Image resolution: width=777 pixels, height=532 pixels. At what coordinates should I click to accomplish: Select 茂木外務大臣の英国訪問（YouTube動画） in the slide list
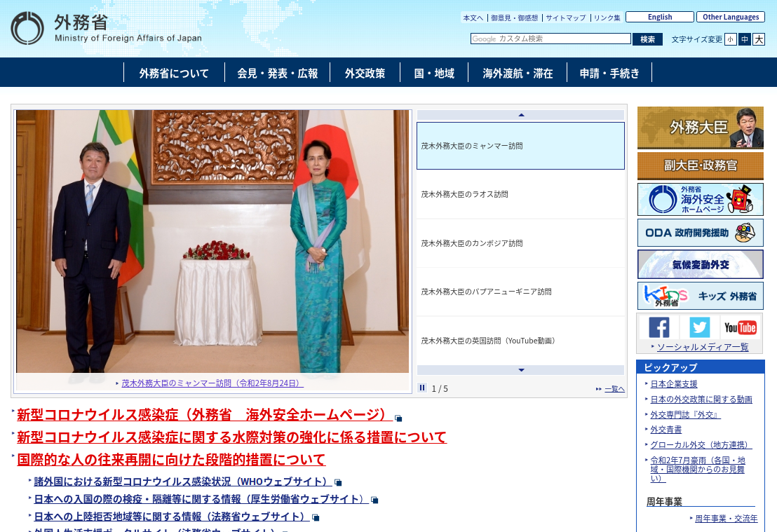(520, 341)
